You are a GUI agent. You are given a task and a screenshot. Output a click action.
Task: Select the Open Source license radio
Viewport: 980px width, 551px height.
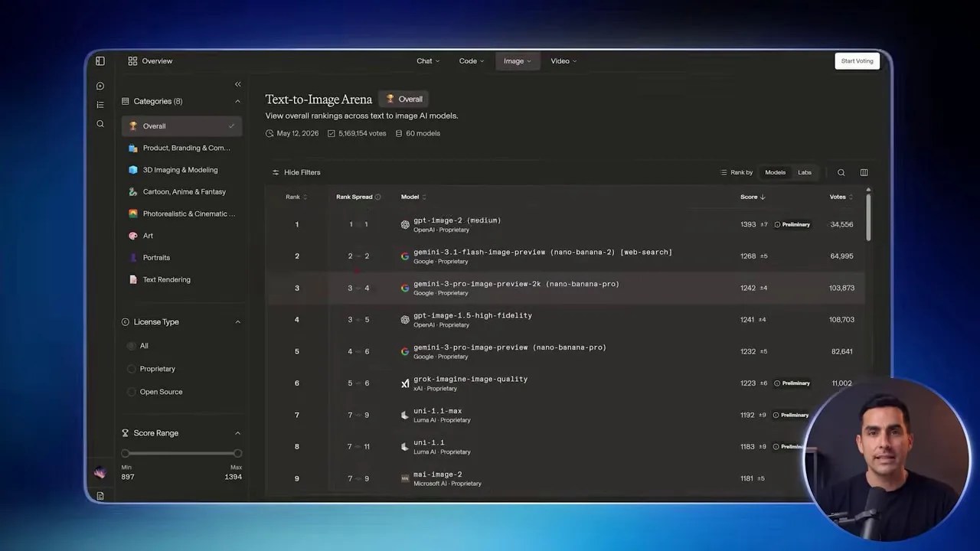pos(132,392)
